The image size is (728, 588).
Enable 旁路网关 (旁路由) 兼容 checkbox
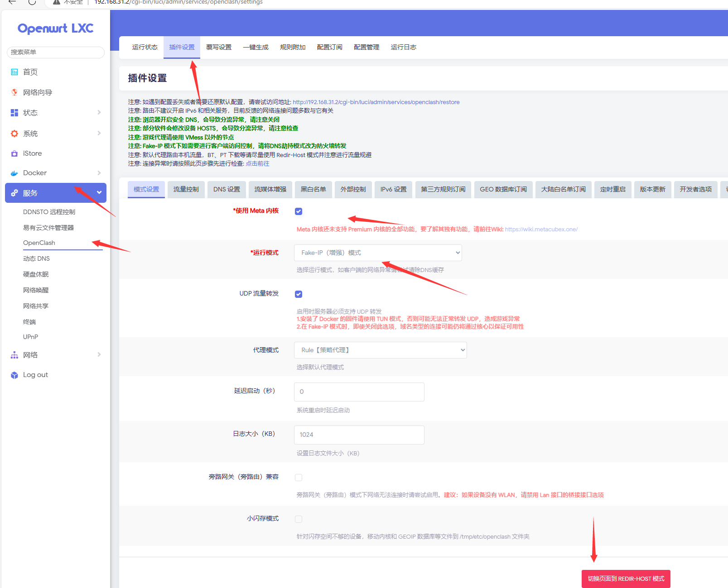coord(299,478)
